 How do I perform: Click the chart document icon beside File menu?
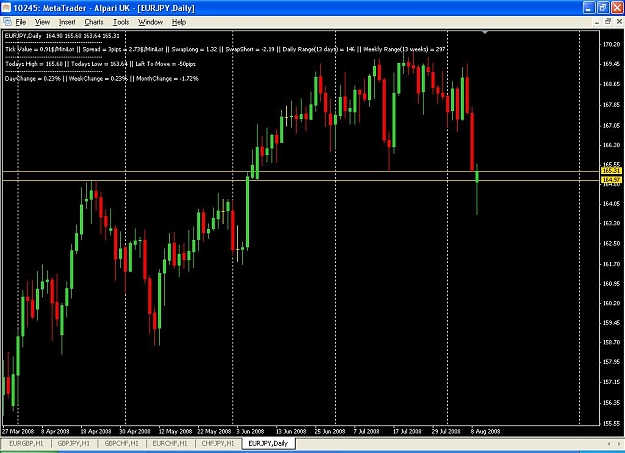7,22
